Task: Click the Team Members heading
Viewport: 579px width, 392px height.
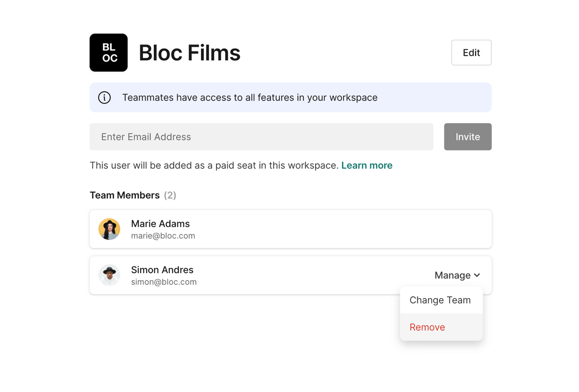Action: [125, 195]
